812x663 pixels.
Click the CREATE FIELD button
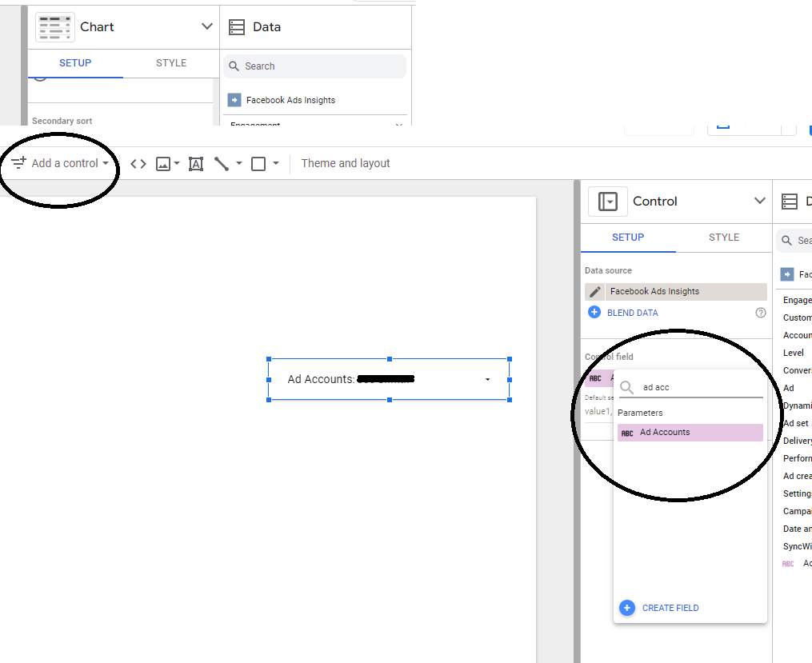pos(670,608)
